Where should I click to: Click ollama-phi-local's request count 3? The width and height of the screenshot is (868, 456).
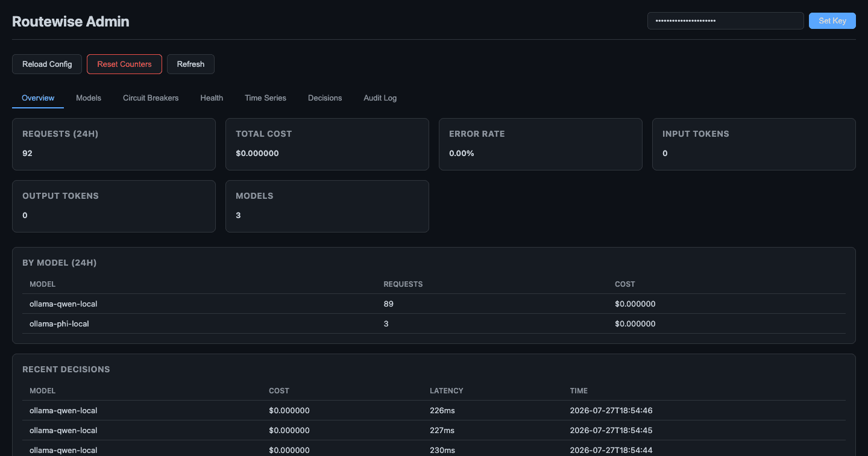386,323
